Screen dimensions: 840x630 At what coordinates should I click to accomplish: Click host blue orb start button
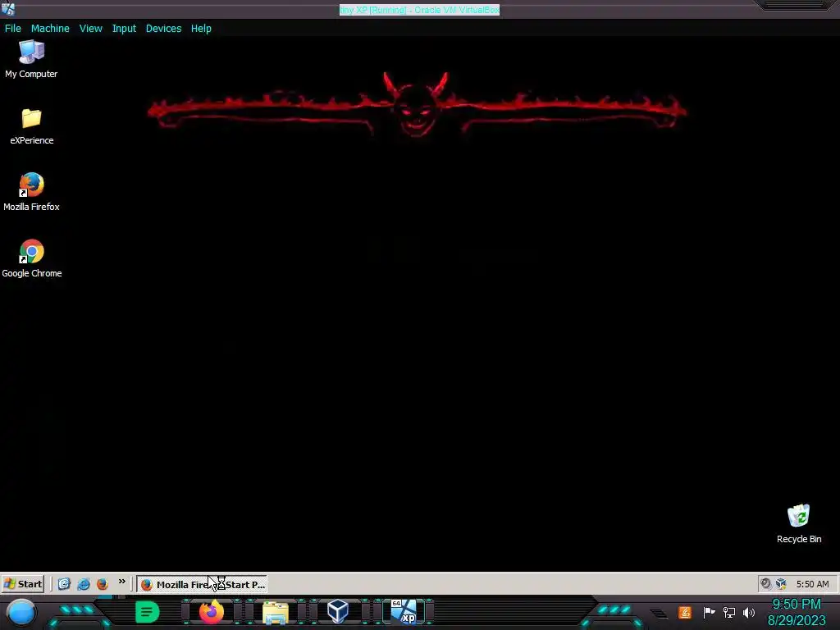21,612
